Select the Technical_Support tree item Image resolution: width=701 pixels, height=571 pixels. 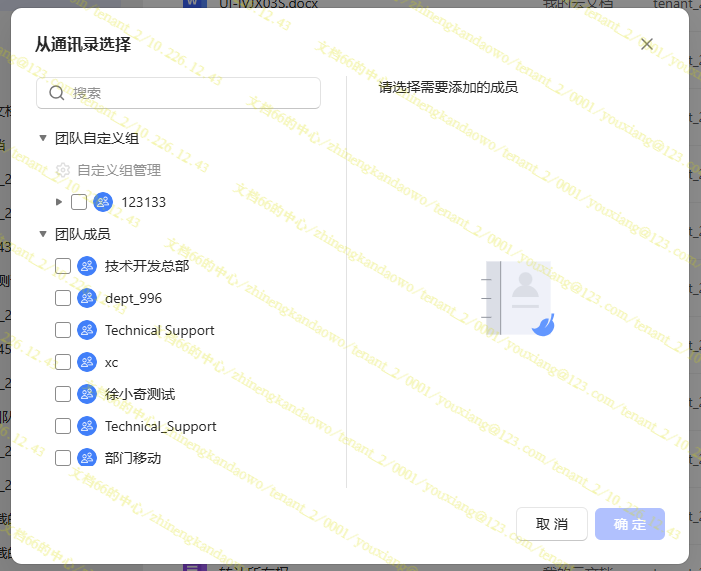(x=160, y=426)
